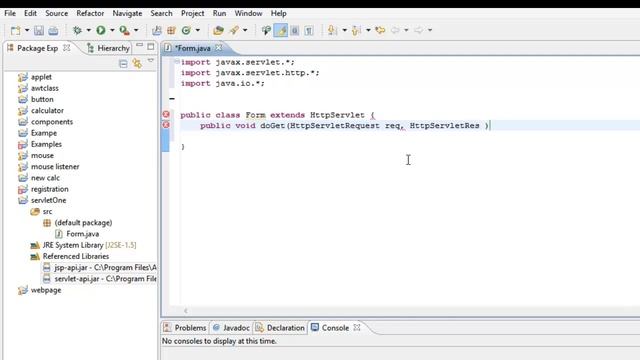This screenshot has height=360, width=640.
Task: Toggle Mark Occurrences highlighter icon
Action: tap(281, 30)
